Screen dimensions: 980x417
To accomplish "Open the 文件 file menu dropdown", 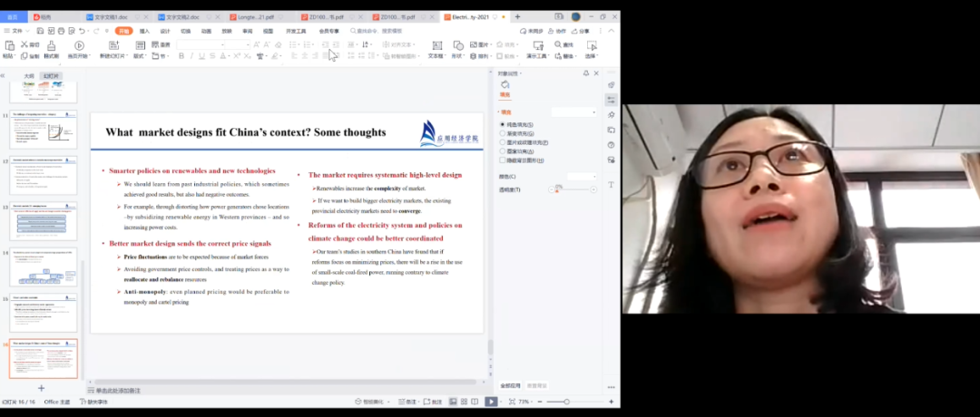I will coord(15,31).
